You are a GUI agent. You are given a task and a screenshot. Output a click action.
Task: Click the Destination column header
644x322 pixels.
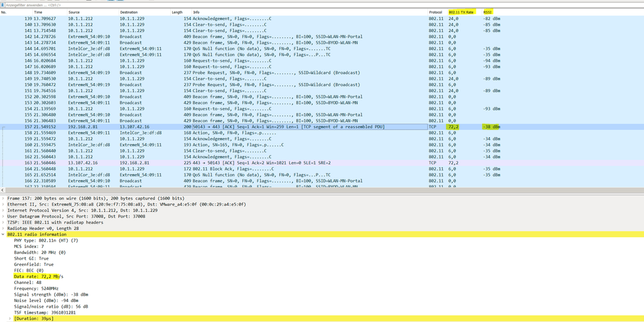(x=129, y=12)
